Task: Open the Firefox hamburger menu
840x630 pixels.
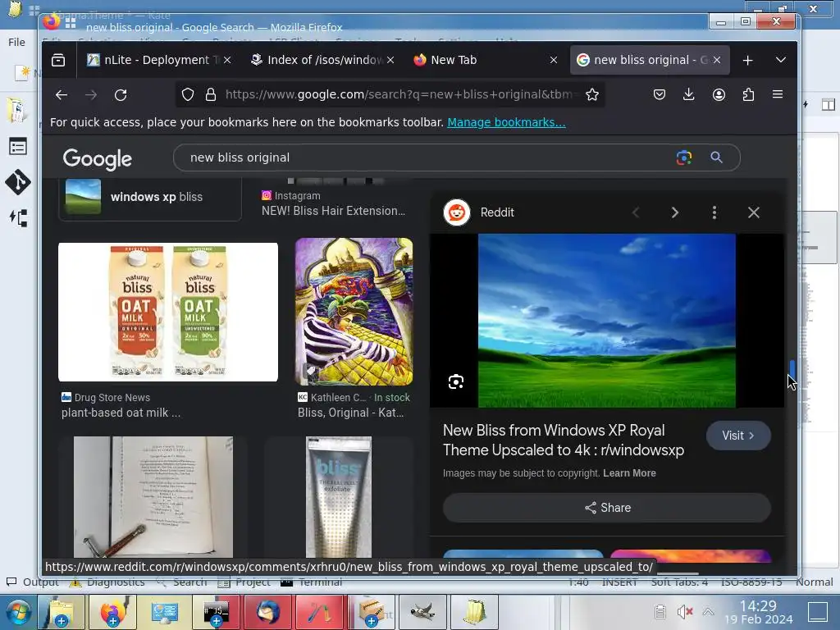Action: click(778, 95)
